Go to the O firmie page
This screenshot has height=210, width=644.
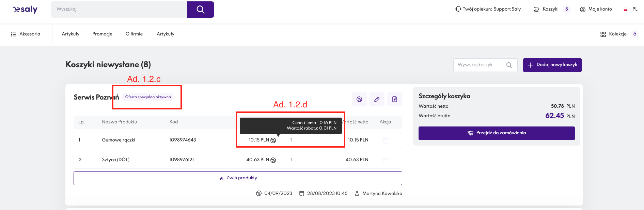tap(134, 34)
